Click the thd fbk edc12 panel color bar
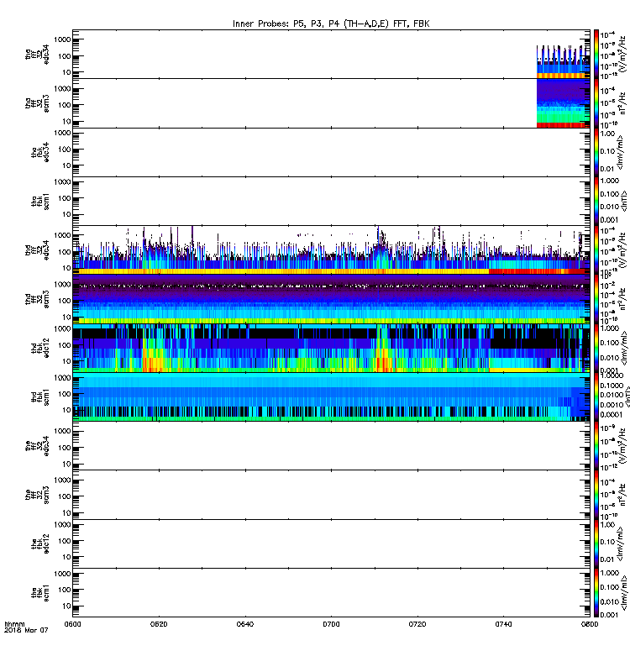630x672 pixels. coord(596,348)
